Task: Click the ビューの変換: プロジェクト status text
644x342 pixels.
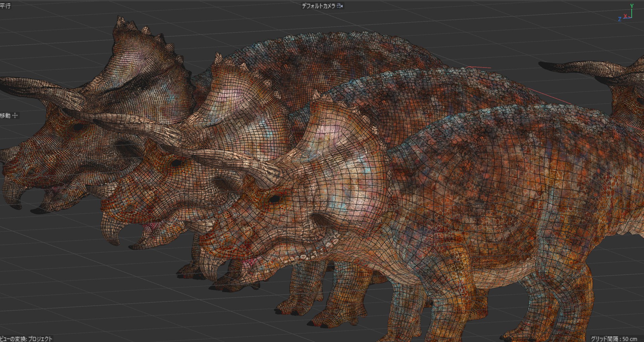Action: 26,339
